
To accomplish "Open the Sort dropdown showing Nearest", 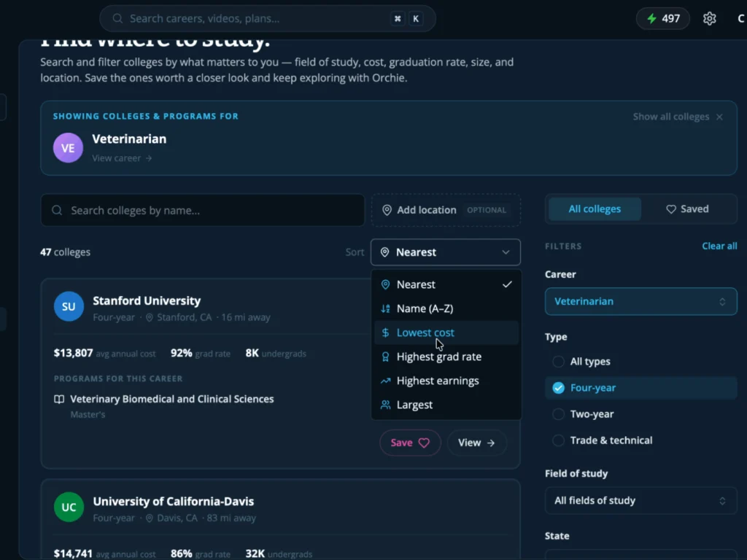I will coord(446,252).
